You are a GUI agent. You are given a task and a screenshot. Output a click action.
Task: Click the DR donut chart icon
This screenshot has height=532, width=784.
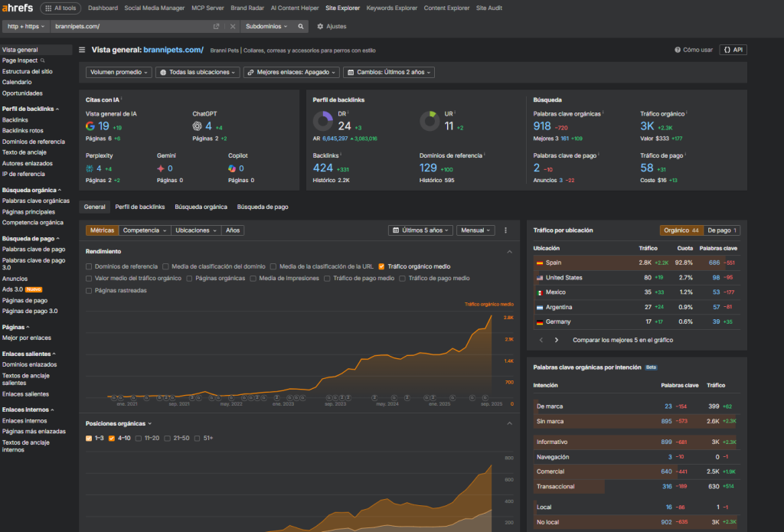(323, 121)
